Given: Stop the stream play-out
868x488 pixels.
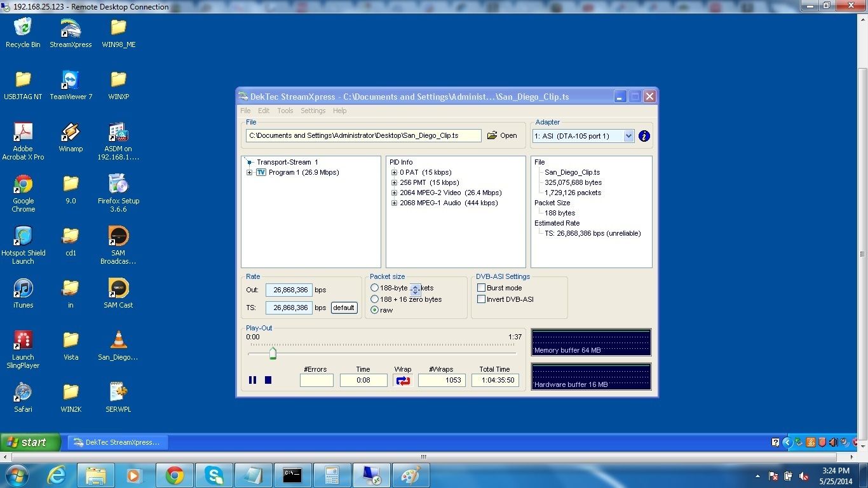Looking at the screenshot, I should point(268,380).
